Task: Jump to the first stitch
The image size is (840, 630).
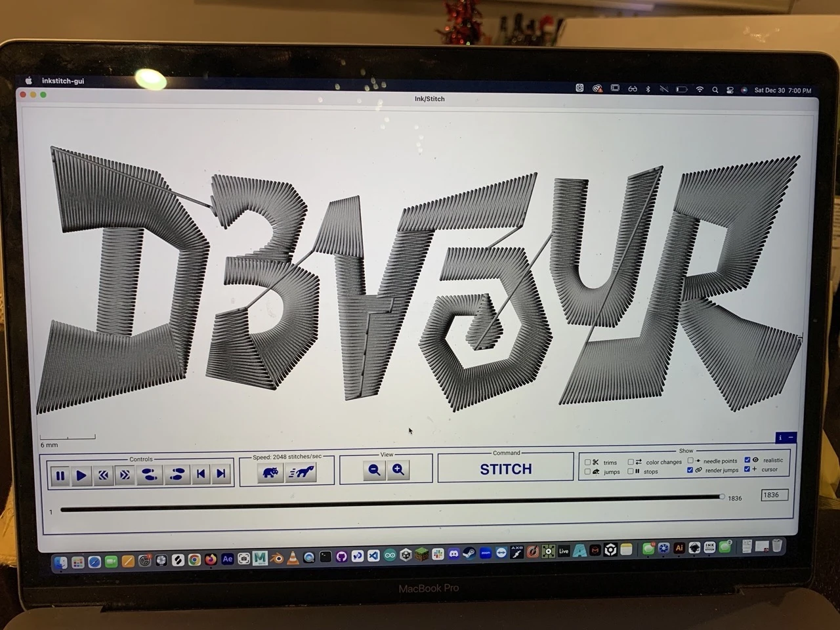Action: click(201, 474)
